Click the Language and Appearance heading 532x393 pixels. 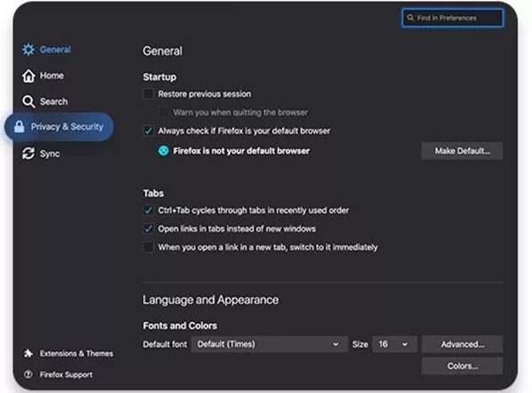pyautogui.click(x=210, y=300)
